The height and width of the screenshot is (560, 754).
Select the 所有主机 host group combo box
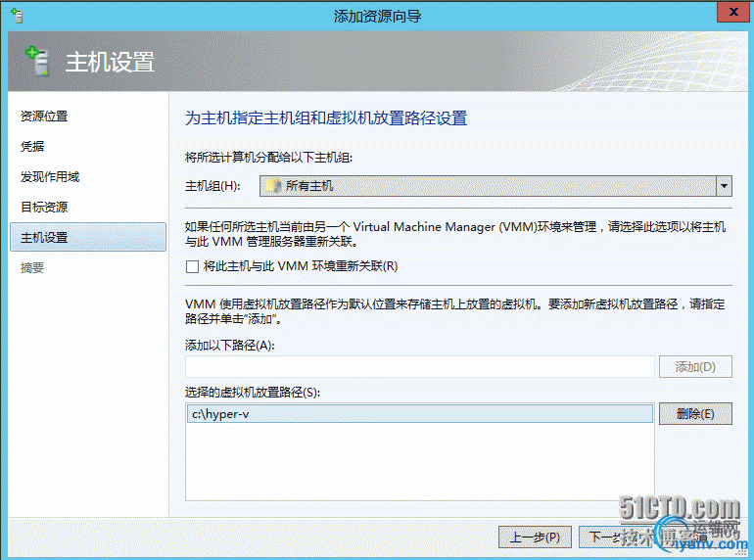click(495, 186)
